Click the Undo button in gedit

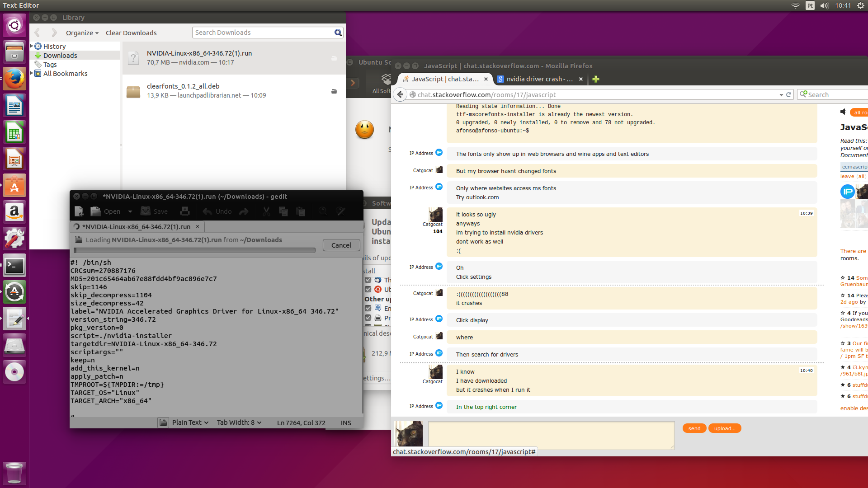click(217, 211)
